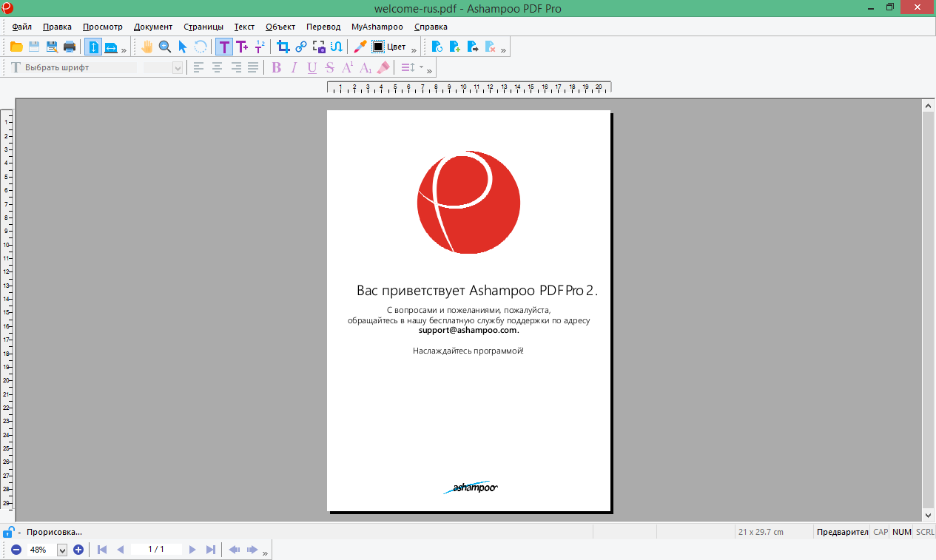The width and height of the screenshot is (936, 560).
Task: Print the document with the printer icon
Action: [x=70, y=47]
